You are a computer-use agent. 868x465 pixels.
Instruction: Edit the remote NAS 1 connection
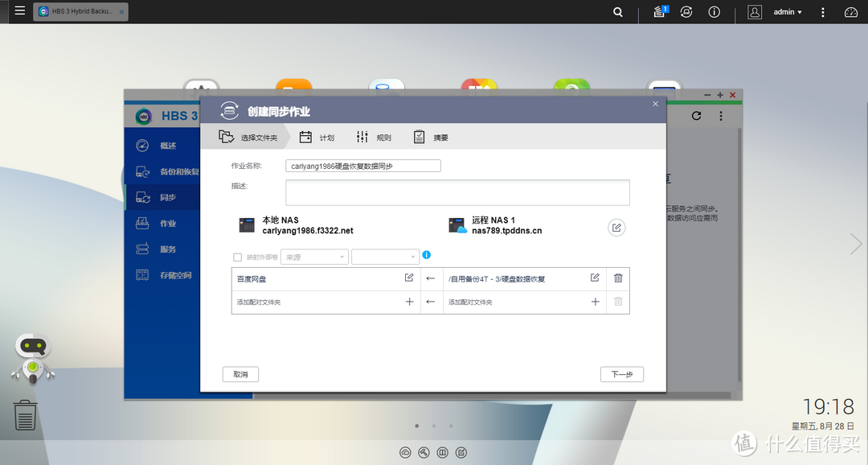coord(616,228)
